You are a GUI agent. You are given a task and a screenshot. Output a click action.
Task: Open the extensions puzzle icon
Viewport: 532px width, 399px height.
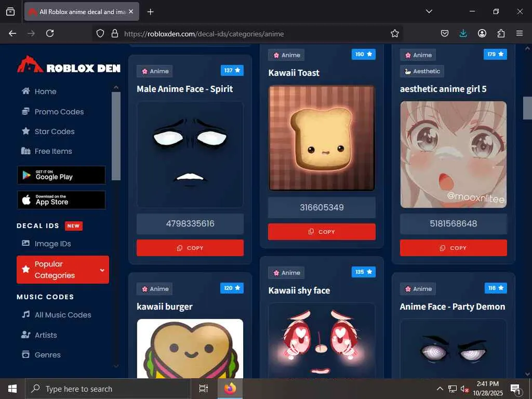pos(501,33)
